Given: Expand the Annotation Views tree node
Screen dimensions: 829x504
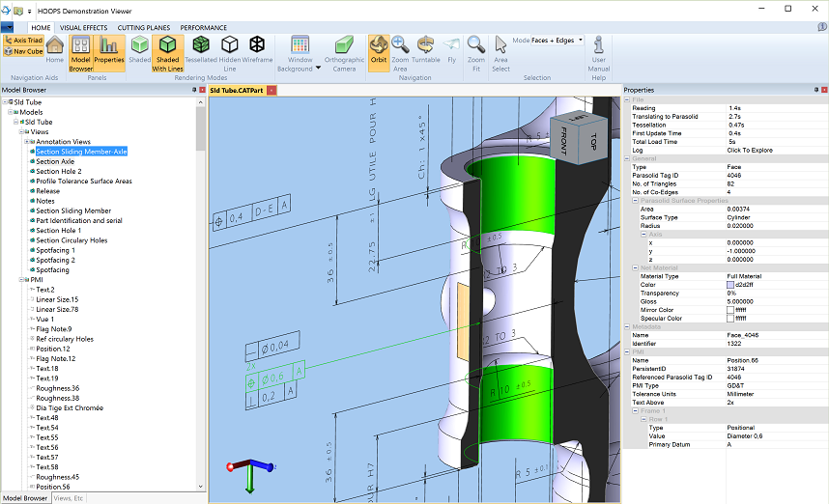Looking at the screenshot, I should pos(26,142).
